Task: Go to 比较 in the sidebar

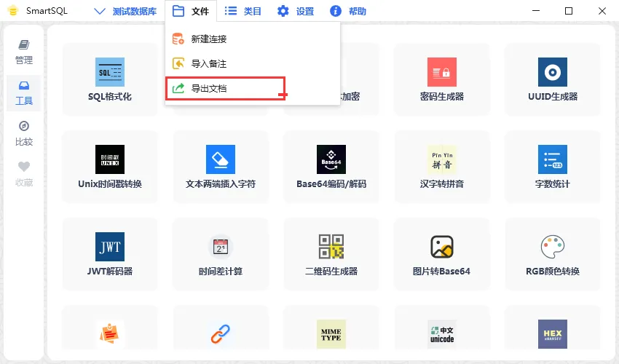Action: point(24,134)
